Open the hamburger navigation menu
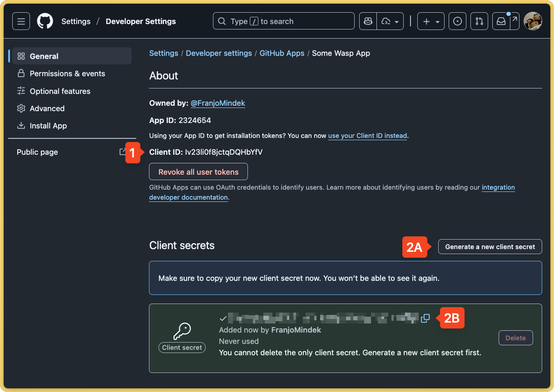The height and width of the screenshot is (392, 554). (x=21, y=21)
